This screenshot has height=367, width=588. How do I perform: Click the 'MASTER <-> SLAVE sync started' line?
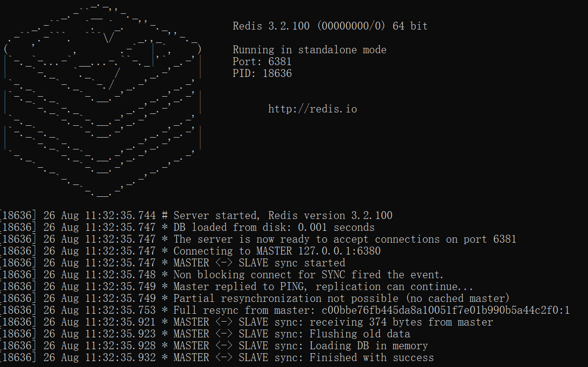pos(173,263)
